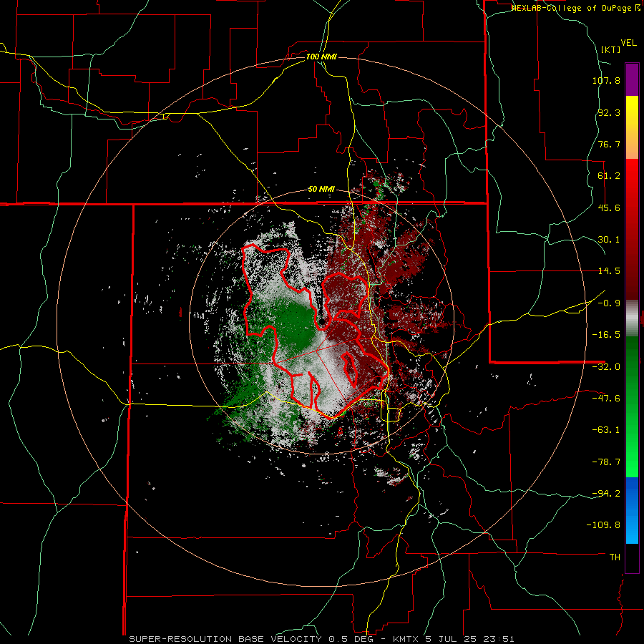Click the purple segment of the velocity color bar
Screen dimensions: 644x644
[x=632, y=79]
